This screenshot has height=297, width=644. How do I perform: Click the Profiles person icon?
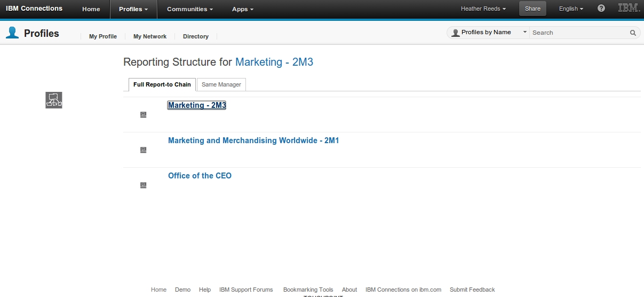(x=12, y=33)
